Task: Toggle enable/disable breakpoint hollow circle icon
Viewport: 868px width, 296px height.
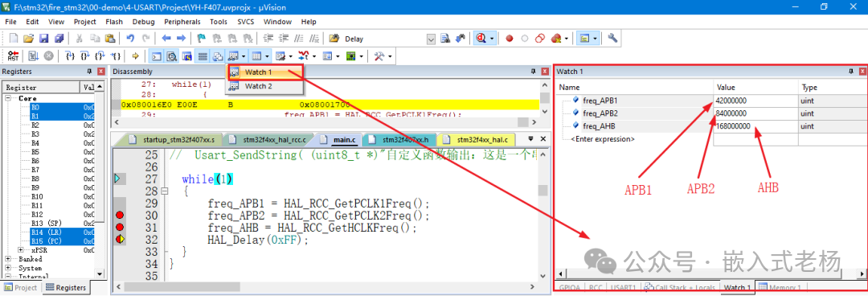Action: (524, 39)
